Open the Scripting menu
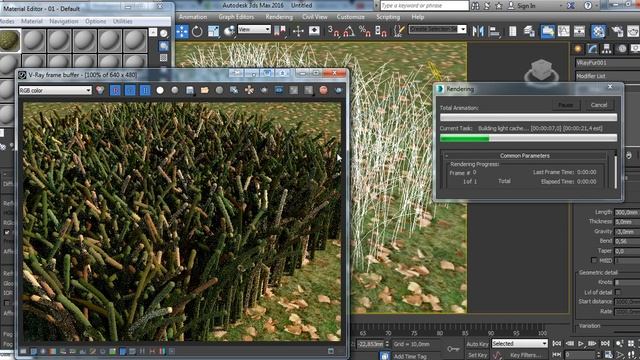The image size is (640, 360). click(x=388, y=17)
